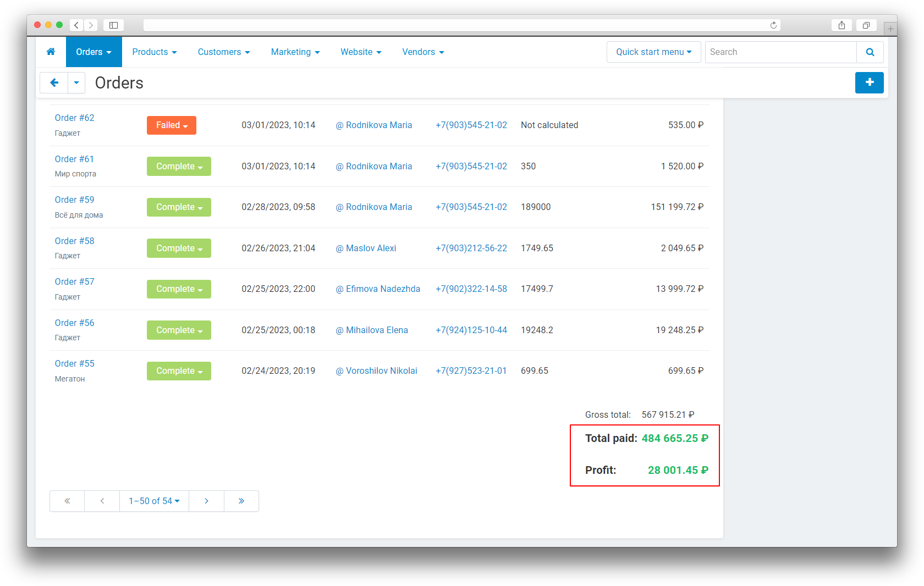Go to the last page of orders
924x586 pixels.
241,501
